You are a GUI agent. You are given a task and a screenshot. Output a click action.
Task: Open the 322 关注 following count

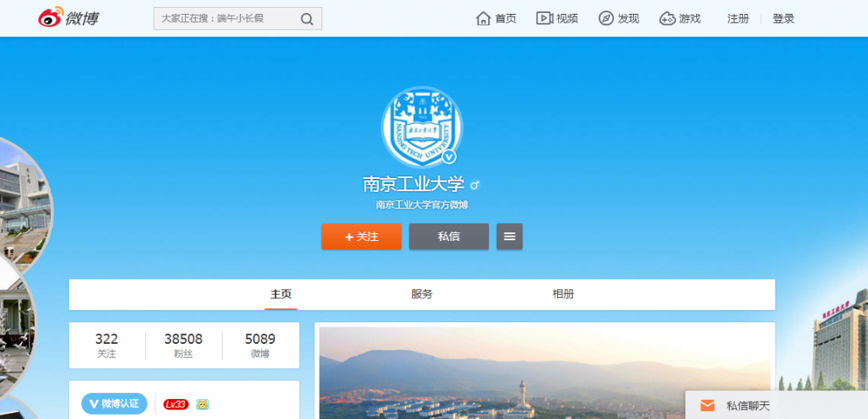[107, 346]
